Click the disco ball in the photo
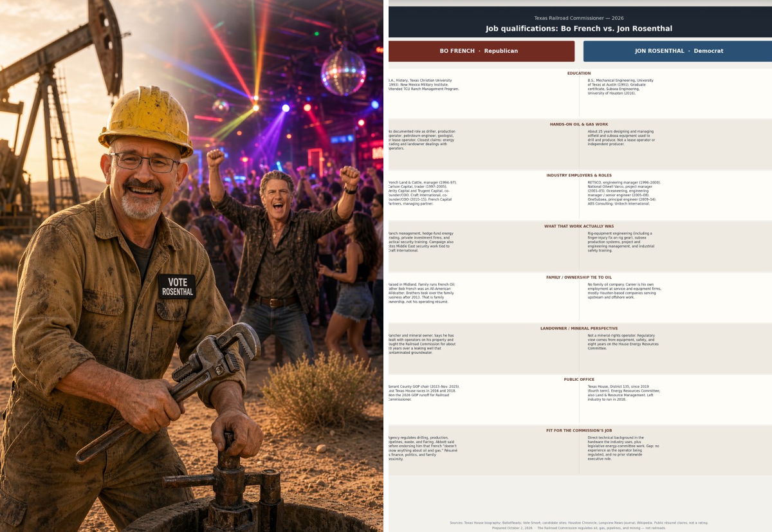 (344, 70)
